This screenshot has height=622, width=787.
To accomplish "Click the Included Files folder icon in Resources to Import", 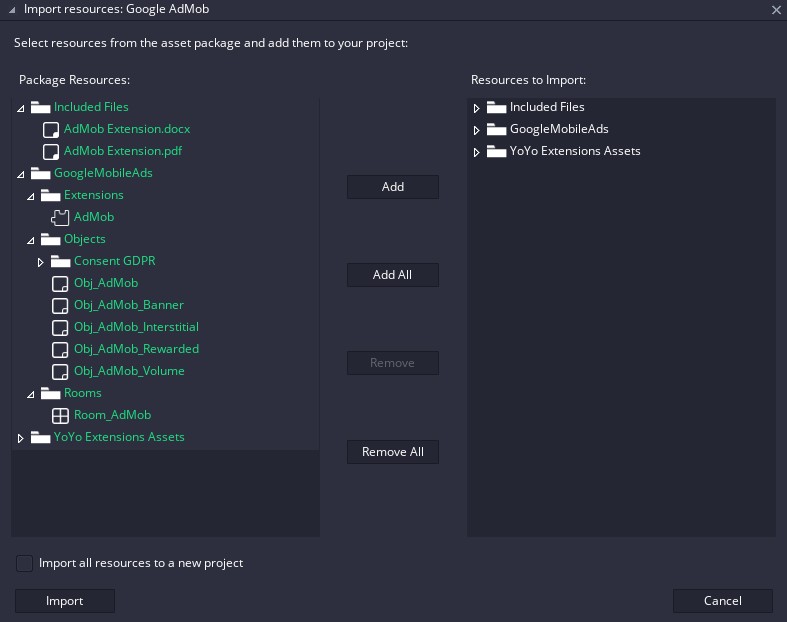I will [x=496, y=107].
